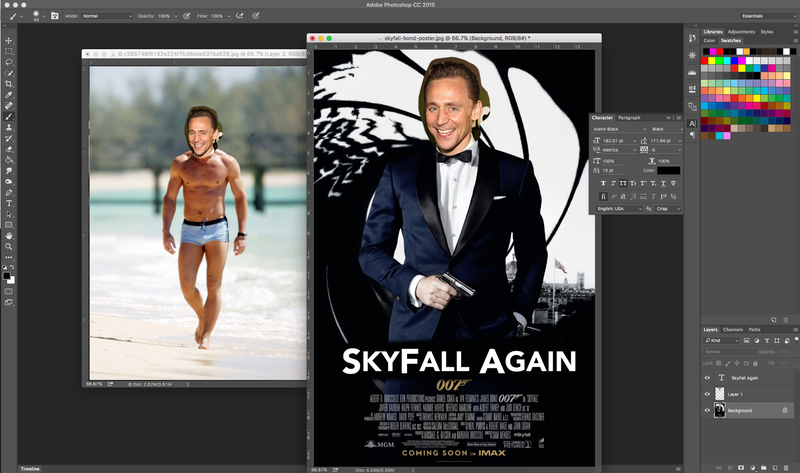Screen dimensions: 800x473
Task: Open the Essentials workspace switcher
Action: coord(767,16)
